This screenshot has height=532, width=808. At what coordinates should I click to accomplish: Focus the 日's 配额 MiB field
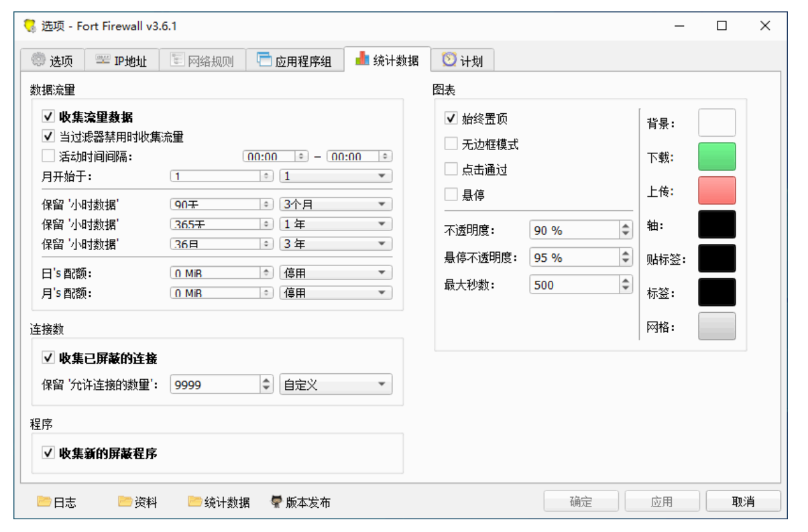[x=222, y=273]
